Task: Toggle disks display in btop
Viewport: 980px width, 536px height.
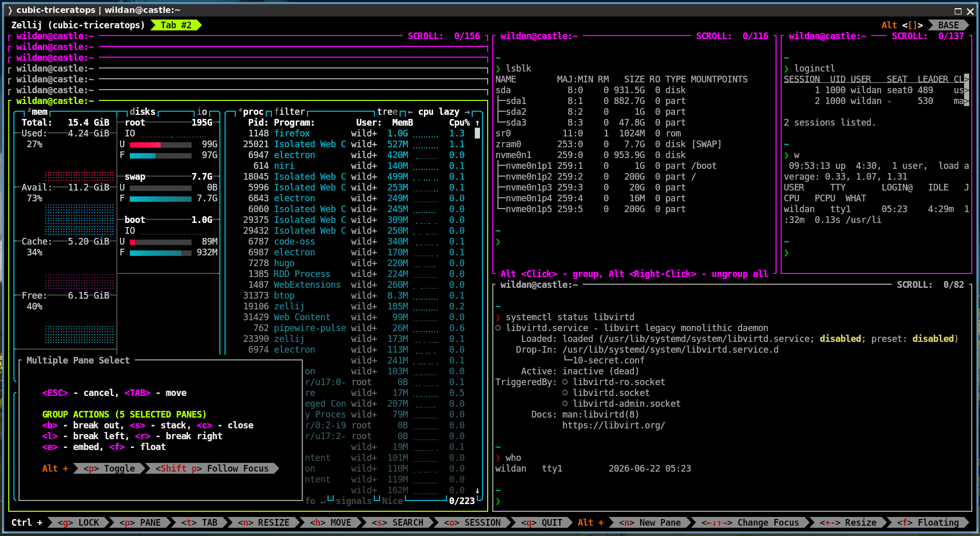Action: point(143,112)
